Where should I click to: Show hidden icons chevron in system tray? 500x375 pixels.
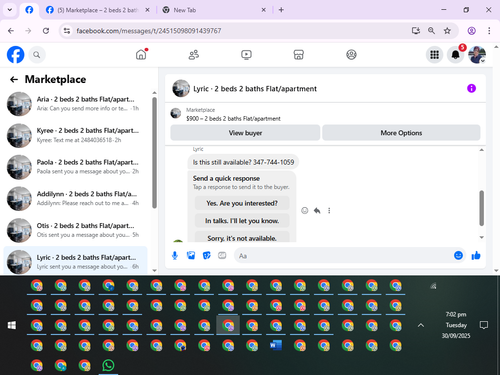tap(421, 325)
